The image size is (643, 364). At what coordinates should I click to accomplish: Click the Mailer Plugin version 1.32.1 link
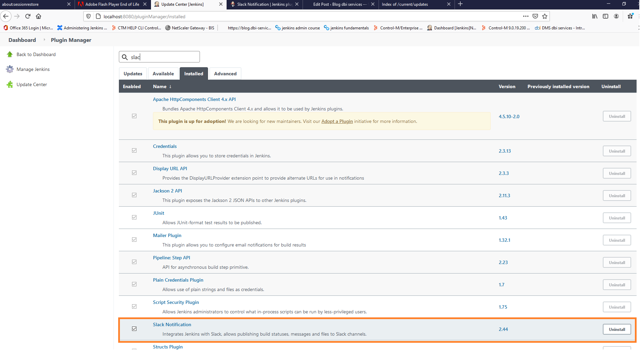[504, 240]
